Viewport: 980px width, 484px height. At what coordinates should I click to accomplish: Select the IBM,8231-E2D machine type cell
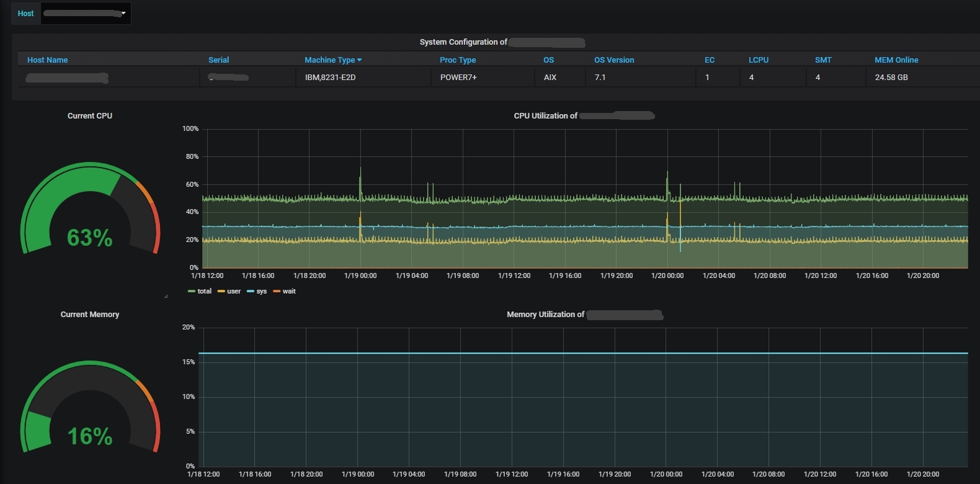coord(330,78)
